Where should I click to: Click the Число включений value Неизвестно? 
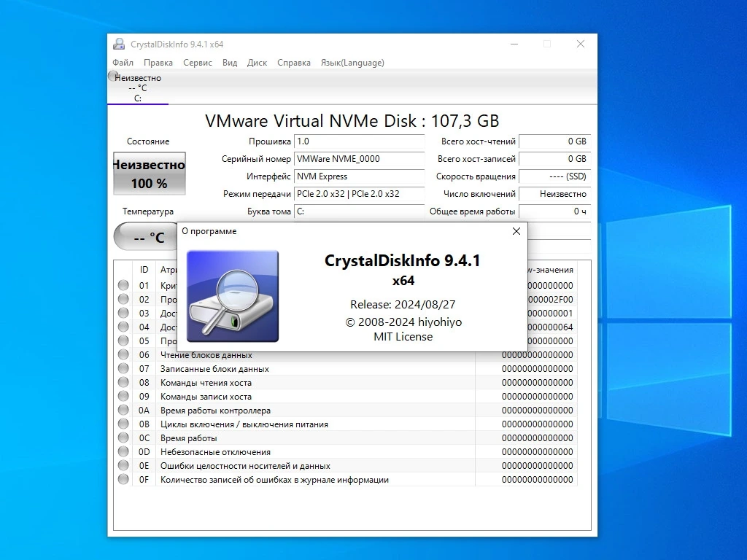click(x=554, y=194)
